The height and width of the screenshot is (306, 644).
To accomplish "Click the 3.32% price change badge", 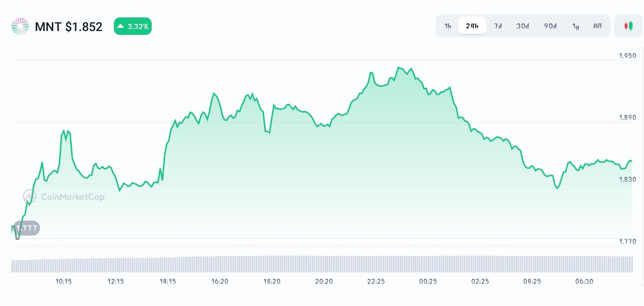I will tap(133, 26).
